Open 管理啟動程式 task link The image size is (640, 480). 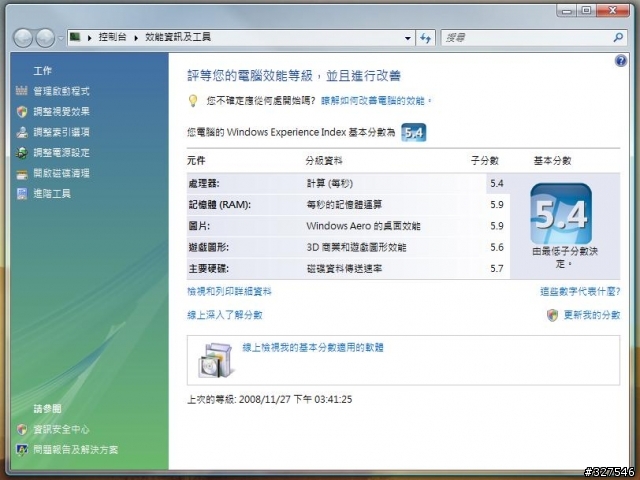click(x=61, y=91)
